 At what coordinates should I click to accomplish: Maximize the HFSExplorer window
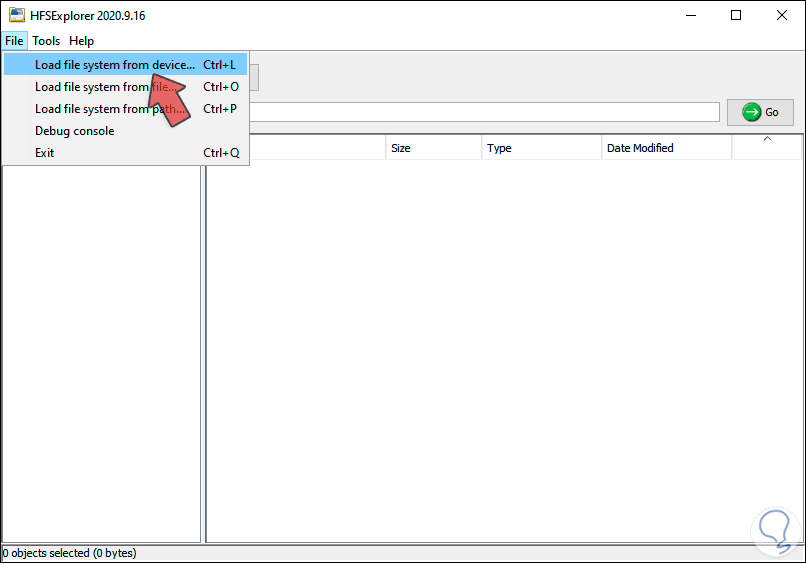(x=736, y=15)
